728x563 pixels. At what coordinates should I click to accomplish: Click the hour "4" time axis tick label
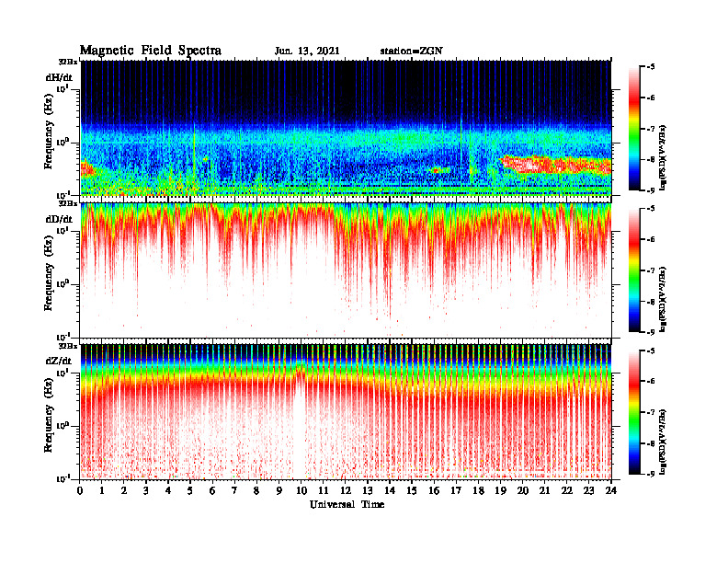coord(168,491)
